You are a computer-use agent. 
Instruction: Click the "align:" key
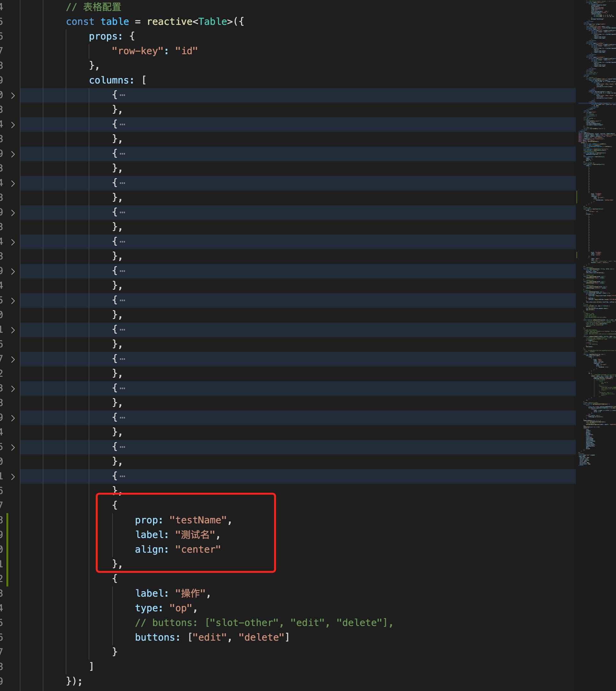pyautogui.click(x=152, y=549)
